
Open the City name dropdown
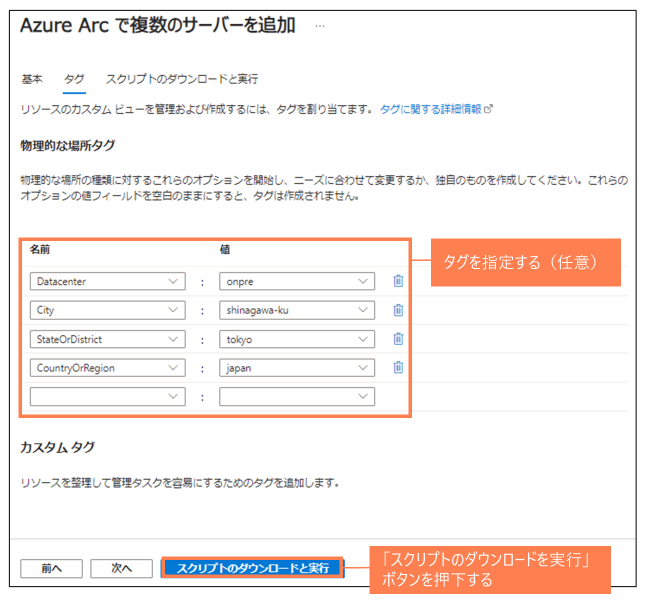click(x=108, y=310)
